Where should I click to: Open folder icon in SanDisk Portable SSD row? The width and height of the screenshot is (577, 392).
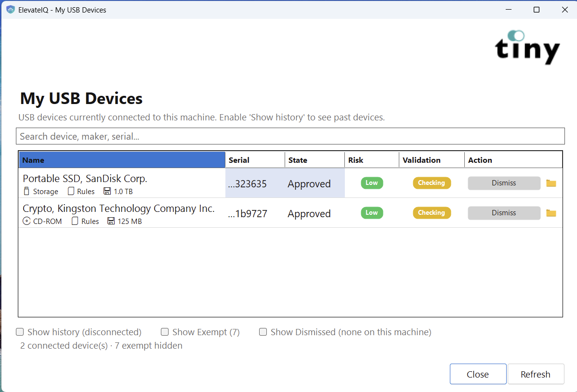[x=551, y=183]
